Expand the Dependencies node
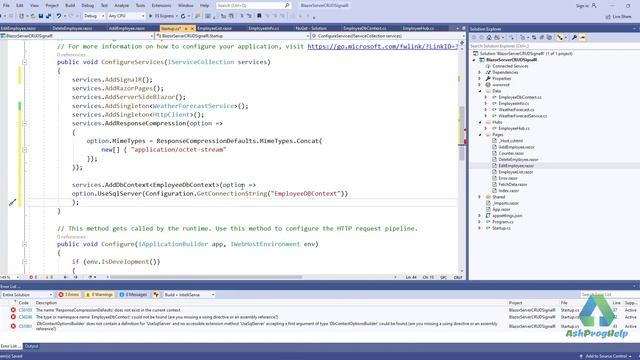Screen dimensions: 640x360 pos(480,72)
